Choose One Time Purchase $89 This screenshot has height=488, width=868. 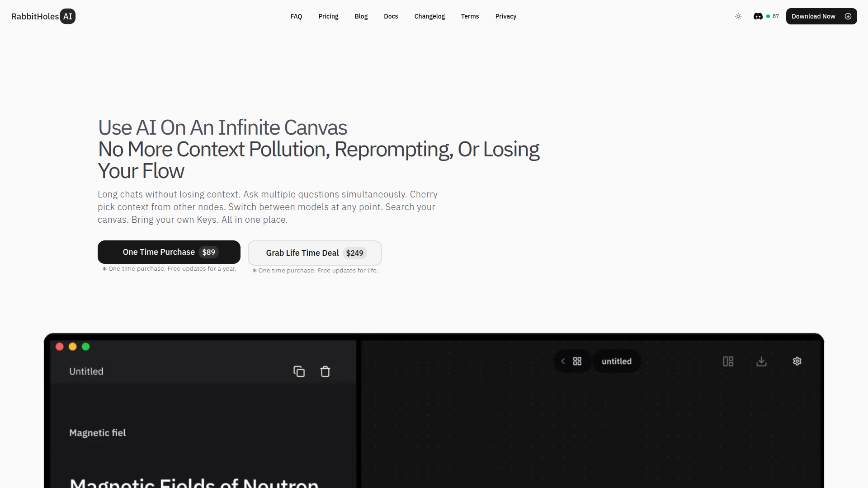pyautogui.click(x=169, y=252)
